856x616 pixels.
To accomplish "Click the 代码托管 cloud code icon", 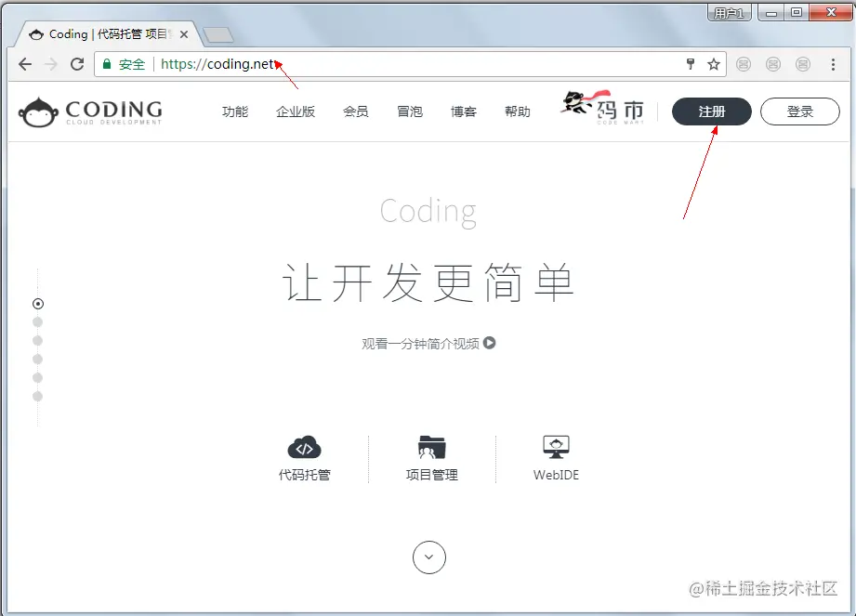I will coord(304,449).
